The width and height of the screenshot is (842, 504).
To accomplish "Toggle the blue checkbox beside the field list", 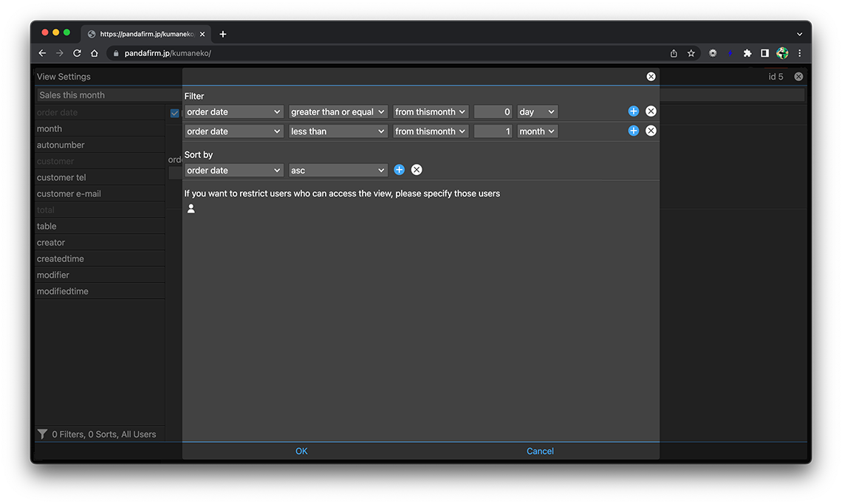I will pyautogui.click(x=174, y=113).
